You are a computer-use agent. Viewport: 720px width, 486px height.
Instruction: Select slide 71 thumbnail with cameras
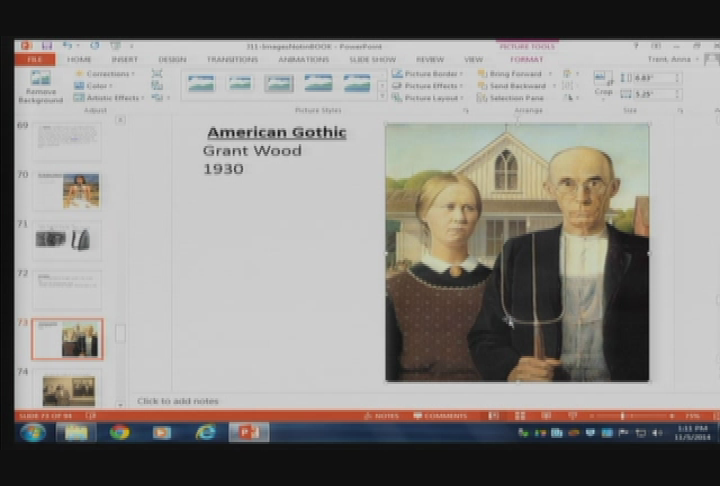pyautogui.click(x=67, y=240)
